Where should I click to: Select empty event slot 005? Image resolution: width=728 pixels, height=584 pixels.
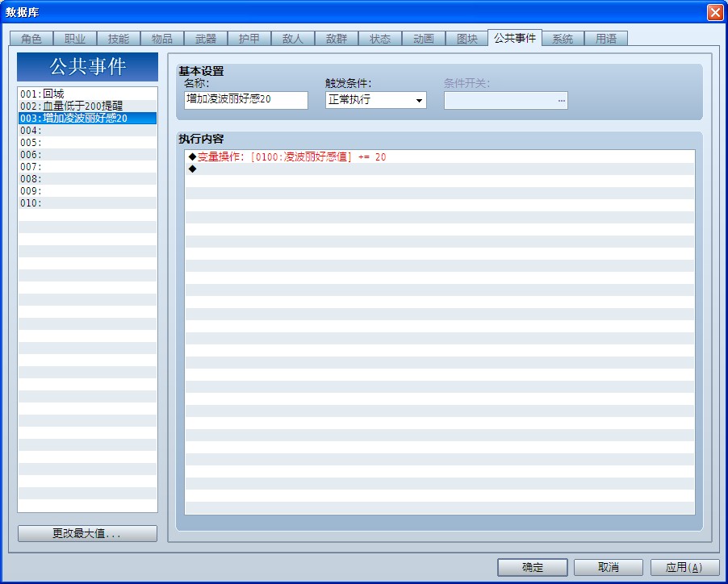pyautogui.click(x=87, y=143)
